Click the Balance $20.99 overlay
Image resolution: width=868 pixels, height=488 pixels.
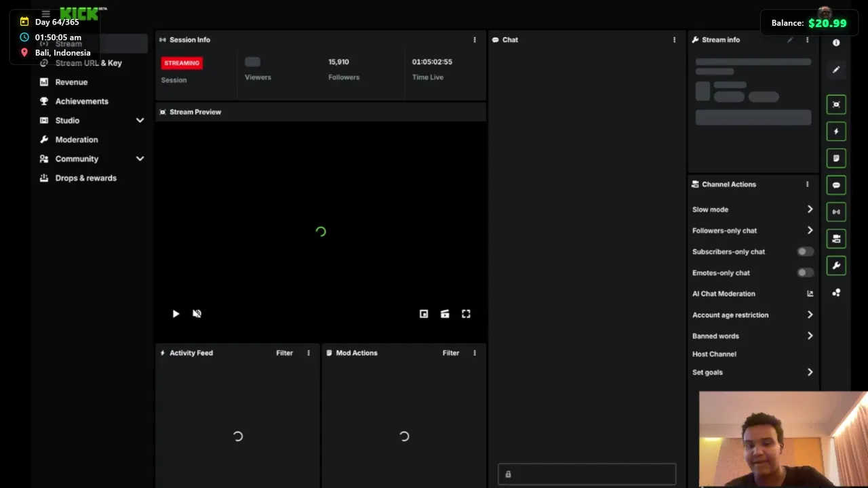(x=809, y=23)
